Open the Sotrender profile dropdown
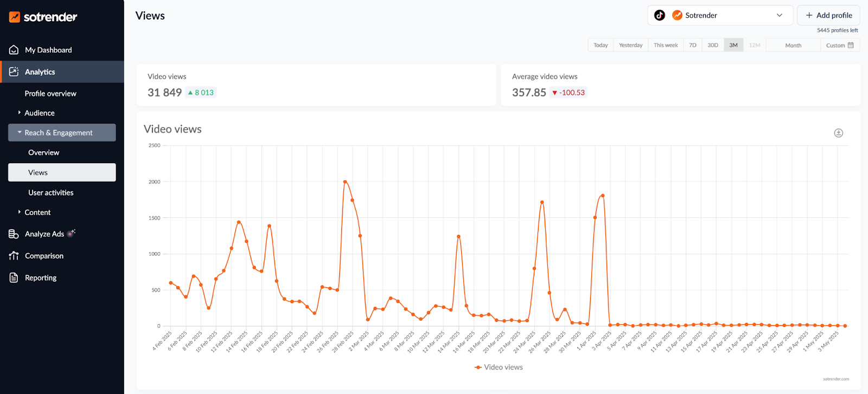This screenshot has height=394, width=868. 720,15
